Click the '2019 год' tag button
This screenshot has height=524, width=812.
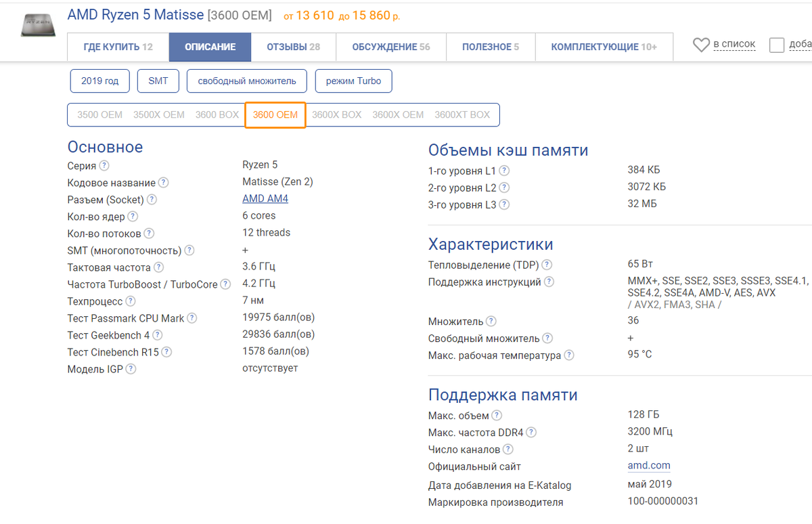pos(100,81)
